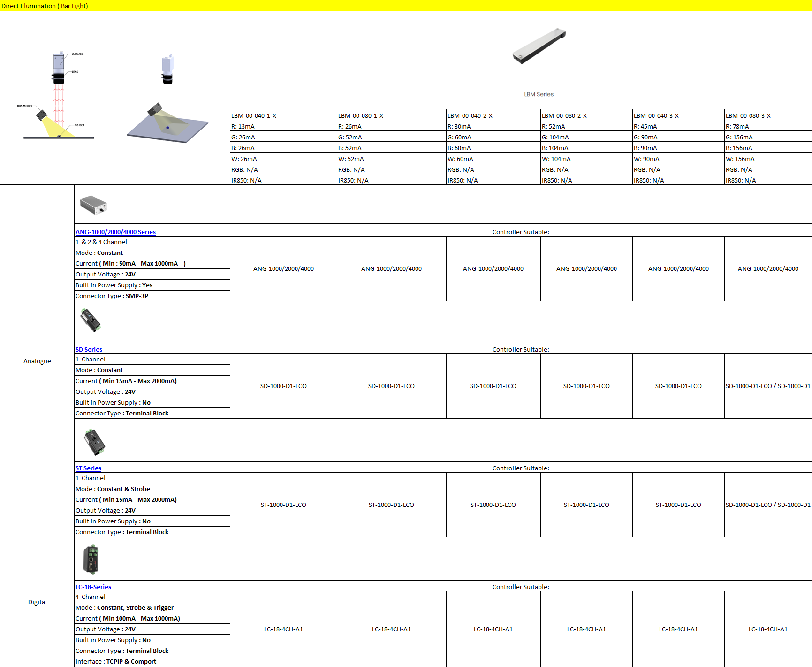Open the LC-18-Series link
Viewport: 812px width, 667px height.
(93, 587)
